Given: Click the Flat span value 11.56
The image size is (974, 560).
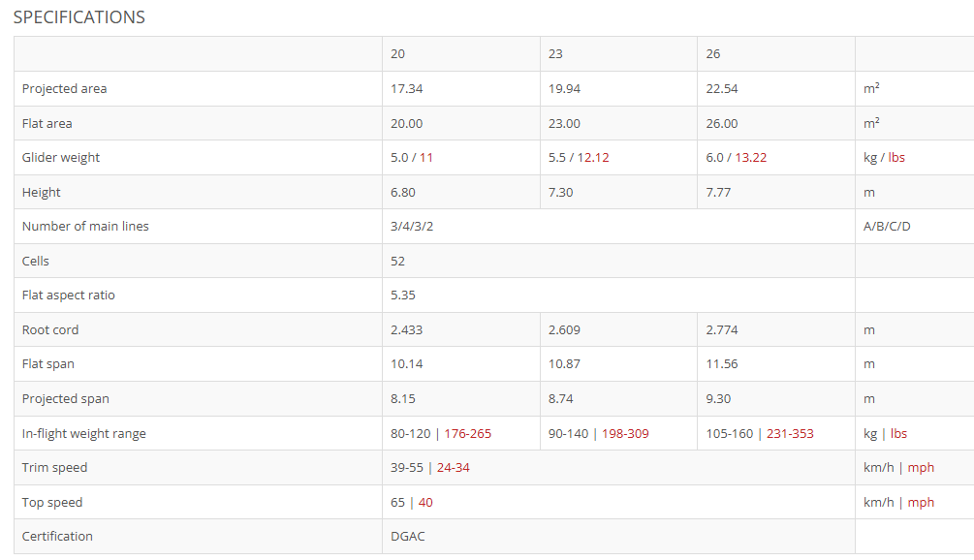Looking at the screenshot, I should [x=722, y=364].
